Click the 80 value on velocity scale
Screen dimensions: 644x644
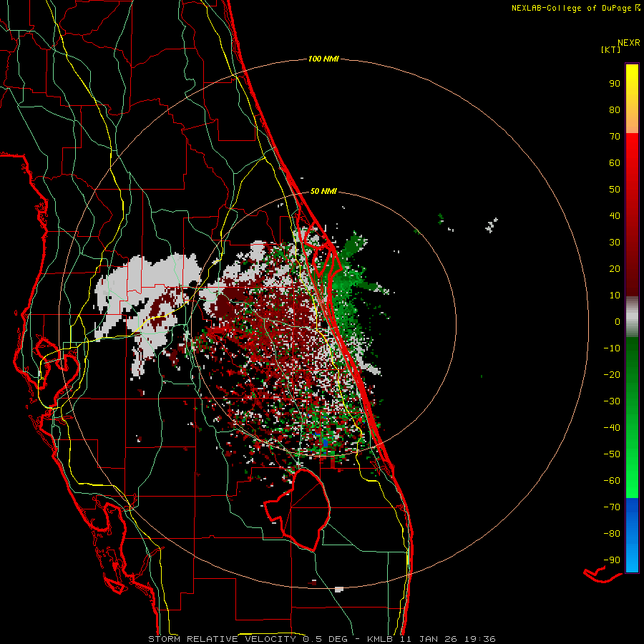[615, 109]
